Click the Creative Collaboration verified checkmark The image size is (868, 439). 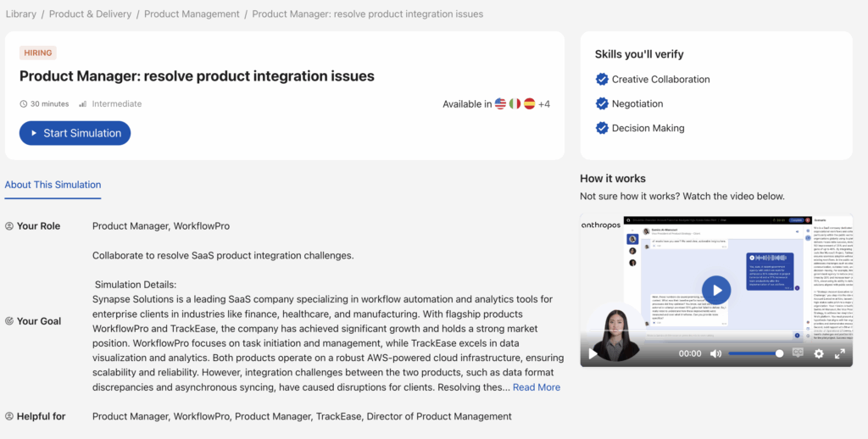[x=602, y=80]
